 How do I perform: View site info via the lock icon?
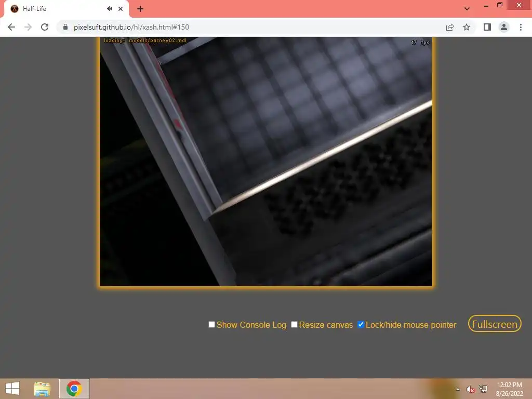click(65, 27)
